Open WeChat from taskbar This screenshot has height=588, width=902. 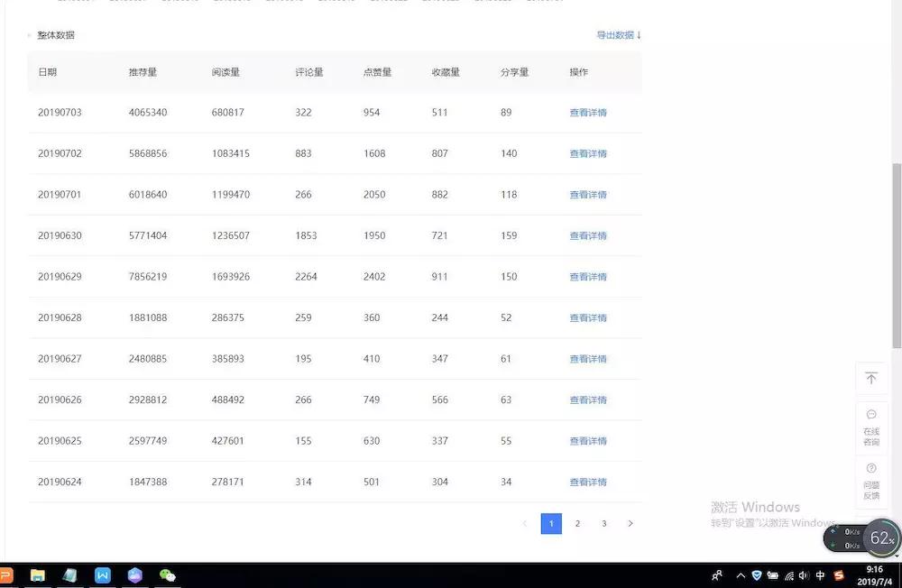coord(168,574)
